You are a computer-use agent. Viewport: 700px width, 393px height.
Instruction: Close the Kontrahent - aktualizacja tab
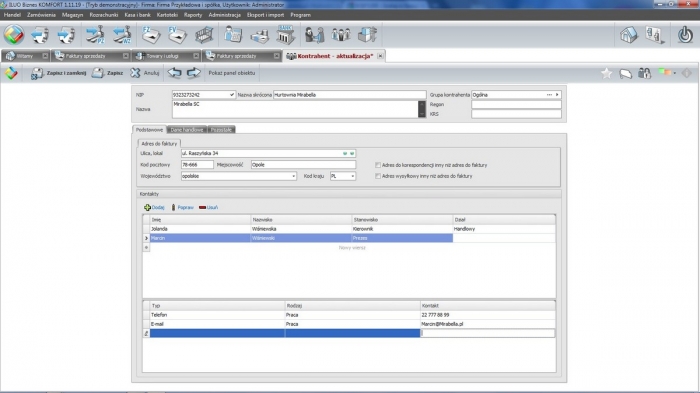click(380, 56)
